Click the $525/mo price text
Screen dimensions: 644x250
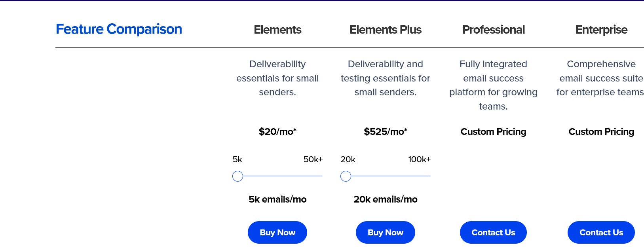pos(386,132)
